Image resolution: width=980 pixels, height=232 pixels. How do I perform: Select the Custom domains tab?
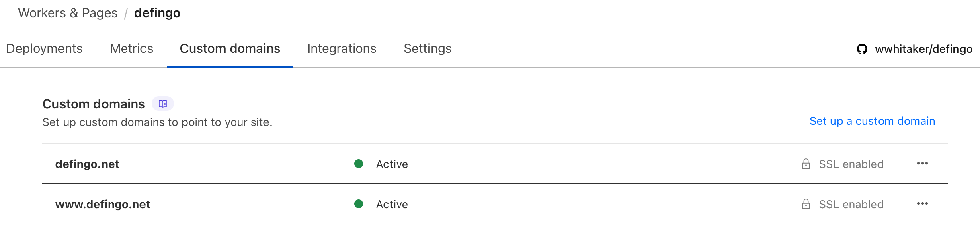(230, 49)
